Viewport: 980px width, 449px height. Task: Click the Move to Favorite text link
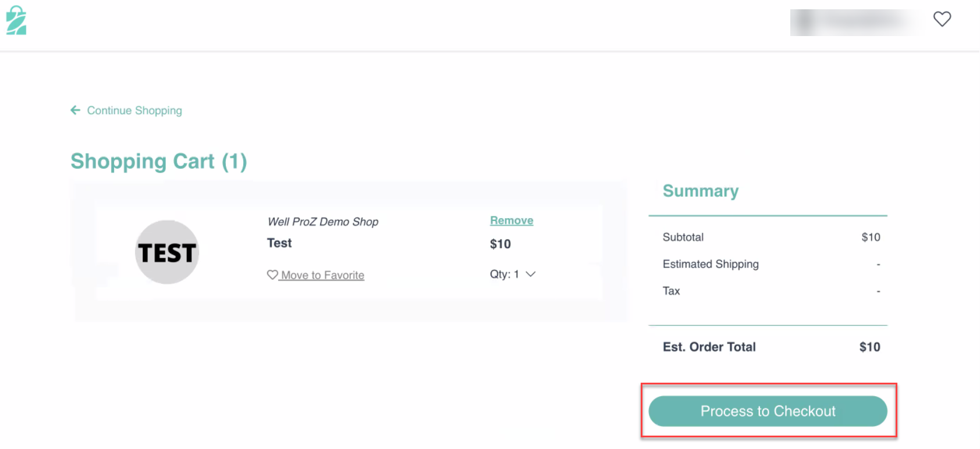click(322, 275)
